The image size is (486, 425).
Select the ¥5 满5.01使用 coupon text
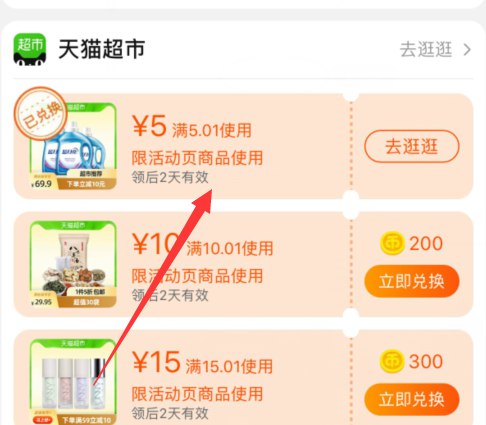pyautogui.click(x=192, y=127)
